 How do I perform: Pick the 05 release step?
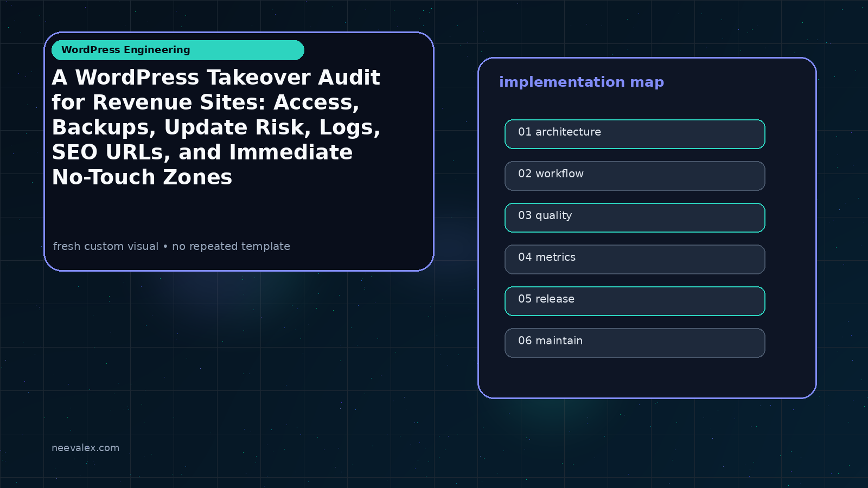point(635,301)
